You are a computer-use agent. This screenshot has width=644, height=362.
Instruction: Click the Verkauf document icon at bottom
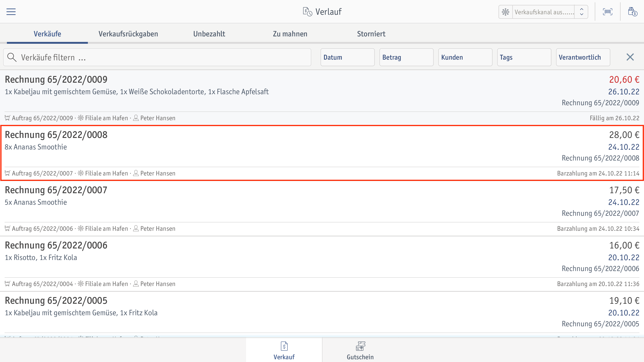(284, 346)
